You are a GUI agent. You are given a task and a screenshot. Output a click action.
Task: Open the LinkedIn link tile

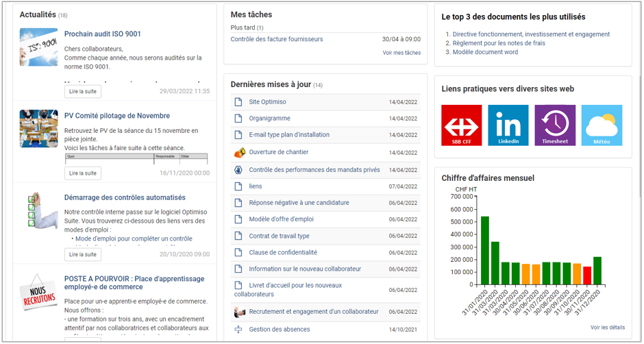coord(508,125)
